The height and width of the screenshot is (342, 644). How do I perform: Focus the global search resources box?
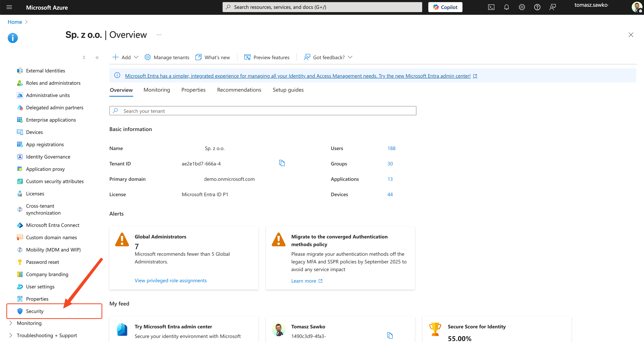point(322,7)
